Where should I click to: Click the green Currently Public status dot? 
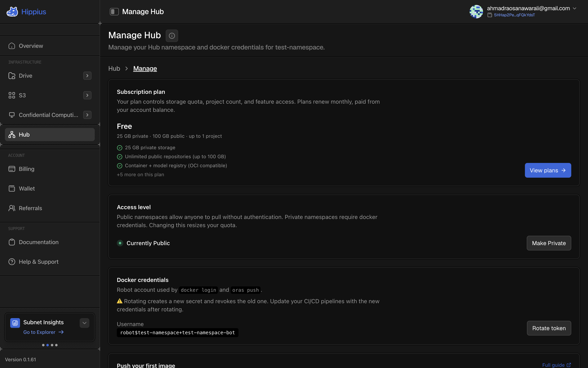(120, 243)
